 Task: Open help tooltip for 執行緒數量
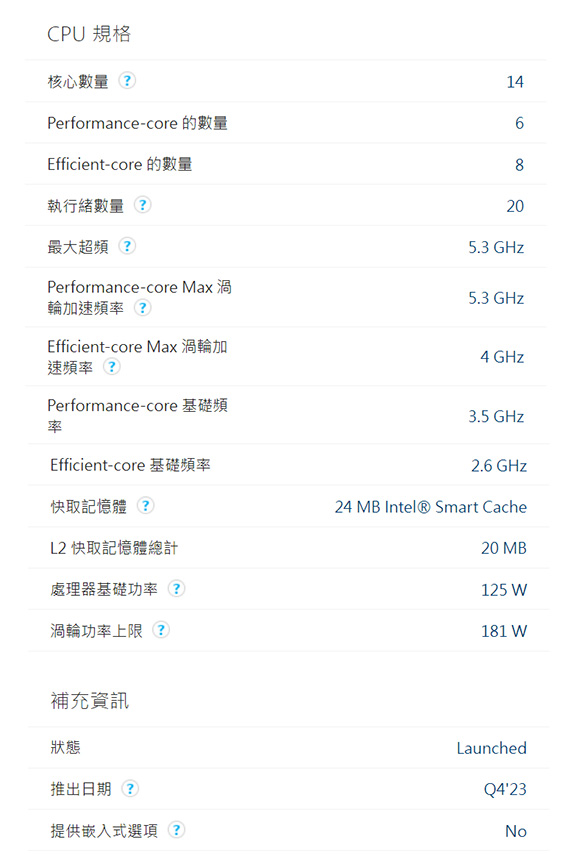(143, 205)
